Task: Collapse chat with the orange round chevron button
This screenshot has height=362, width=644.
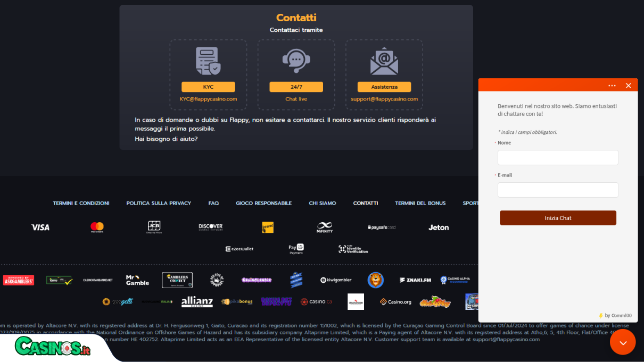Action: click(623, 342)
